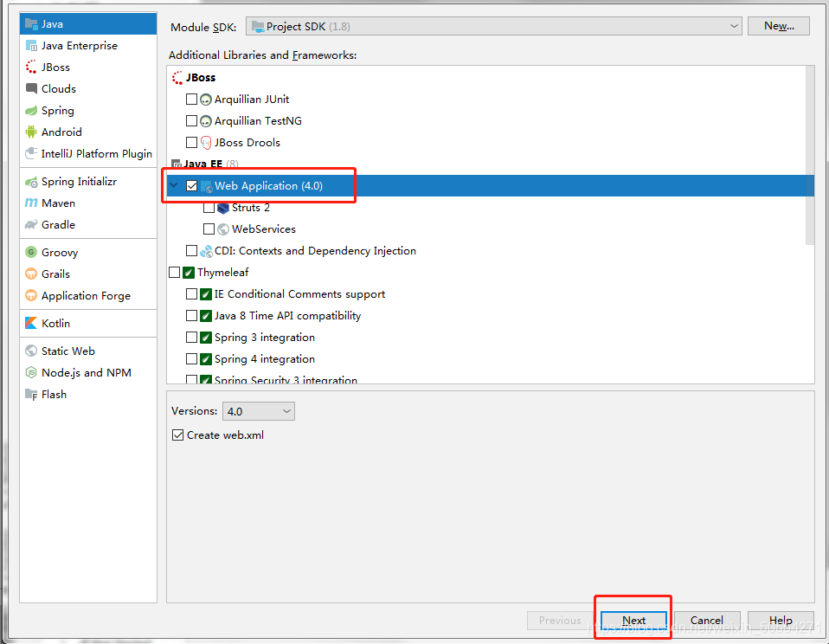Click the JBoss group header in frameworks
The height and width of the screenshot is (644, 829).
[x=194, y=78]
